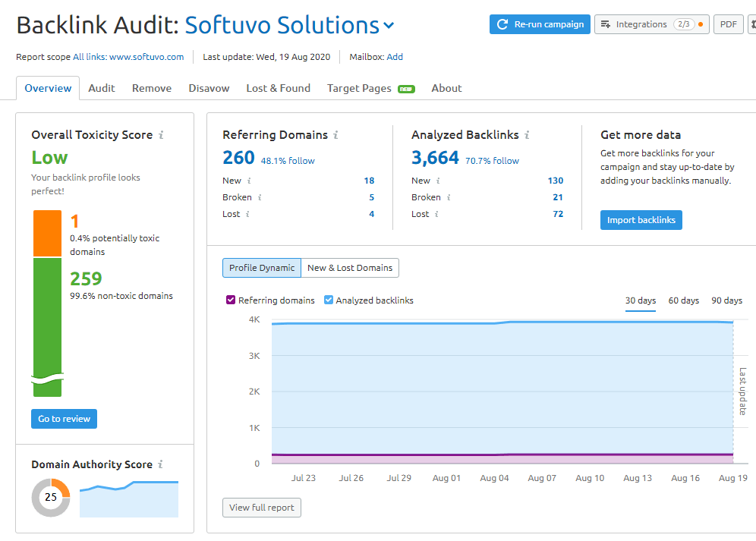Image resolution: width=756 pixels, height=541 pixels.
Task: Open the Integrations 2/3 button
Action: click(651, 24)
